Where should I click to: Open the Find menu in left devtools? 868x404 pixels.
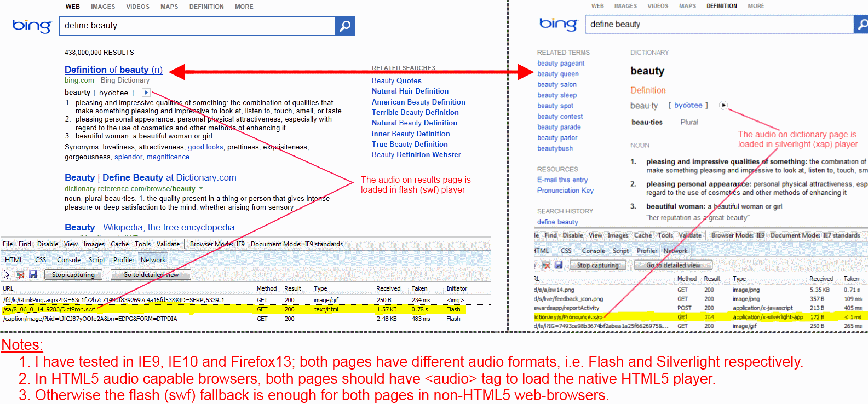coord(25,244)
